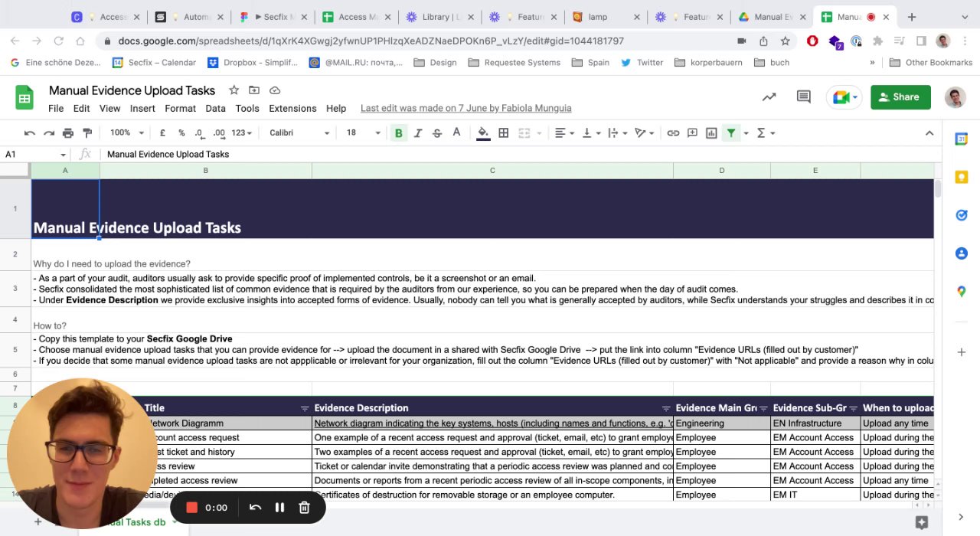Open the Insert menu
Viewport: 980px width, 536px height.
[x=142, y=109]
